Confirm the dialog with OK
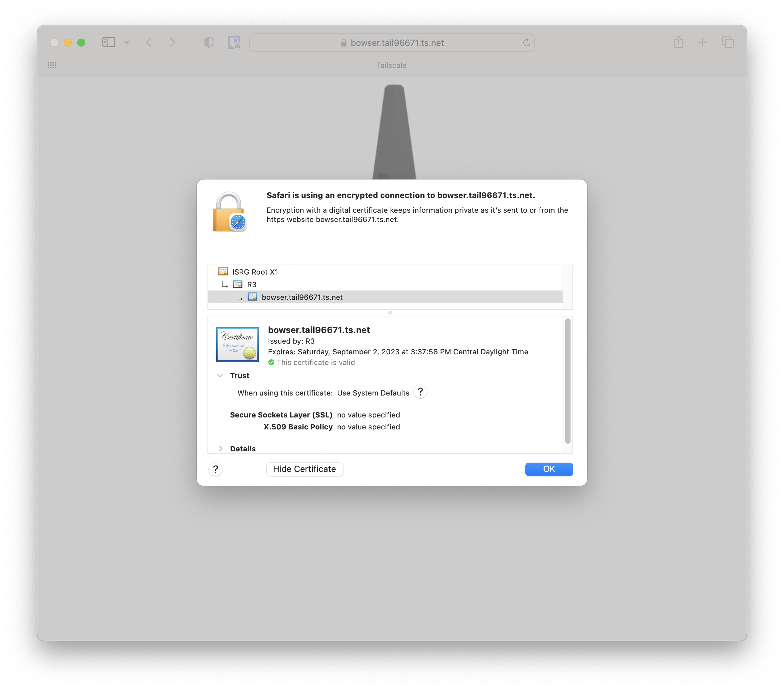The height and width of the screenshot is (690, 784). 549,469
